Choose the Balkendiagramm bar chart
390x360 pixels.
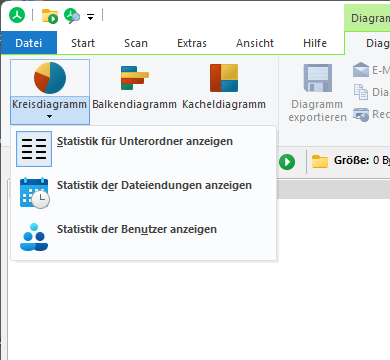(x=134, y=87)
